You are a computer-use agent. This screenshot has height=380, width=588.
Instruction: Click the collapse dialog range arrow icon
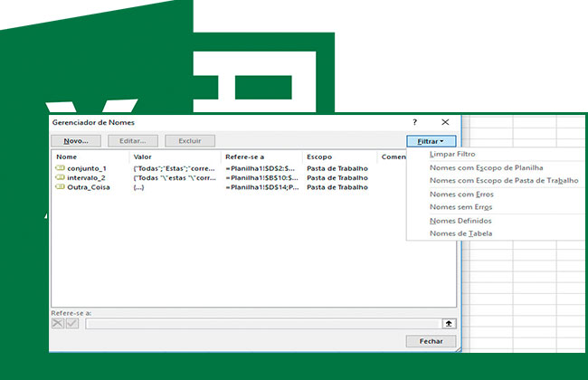coord(449,324)
